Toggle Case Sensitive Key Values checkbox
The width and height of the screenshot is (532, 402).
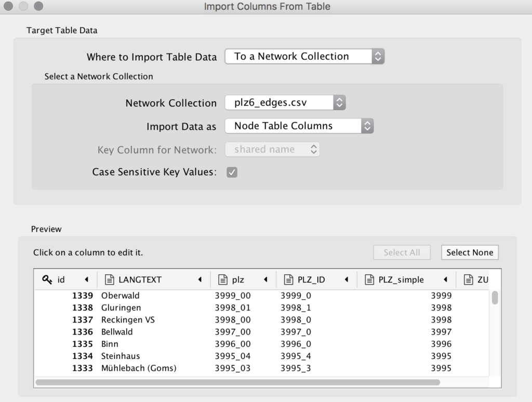tap(232, 172)
